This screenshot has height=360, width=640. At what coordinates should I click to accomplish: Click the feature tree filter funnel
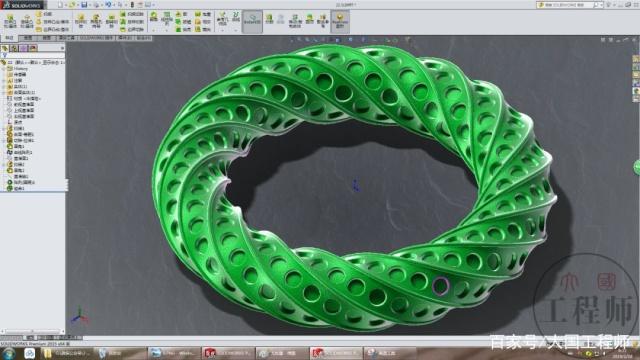coord(4,56)
